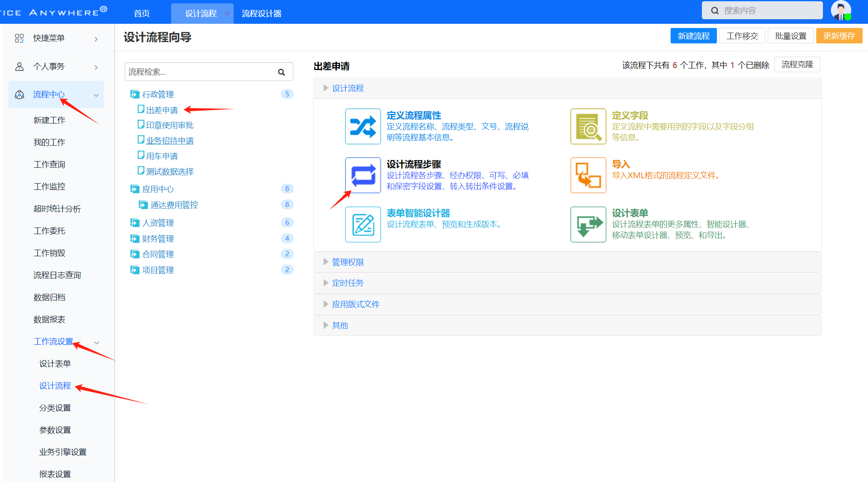Click the 导入 XML import icon

[588, 175]
